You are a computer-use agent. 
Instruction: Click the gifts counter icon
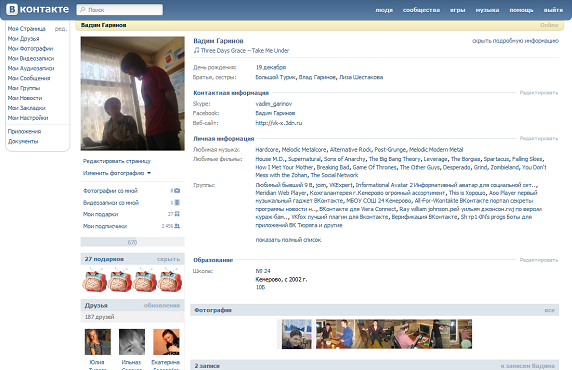(177, 214)
